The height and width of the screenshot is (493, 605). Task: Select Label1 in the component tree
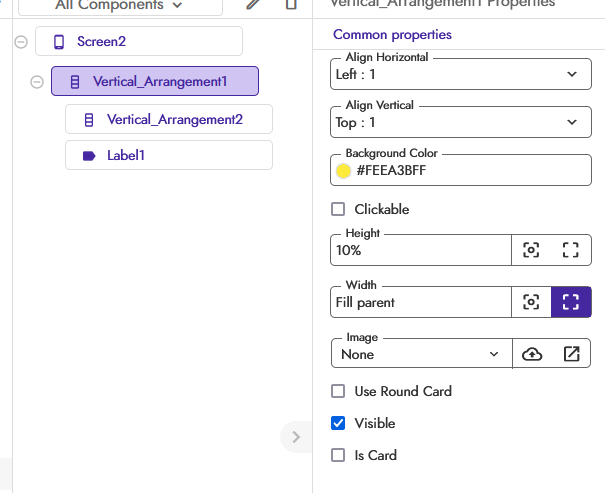(x=169, y=155)
